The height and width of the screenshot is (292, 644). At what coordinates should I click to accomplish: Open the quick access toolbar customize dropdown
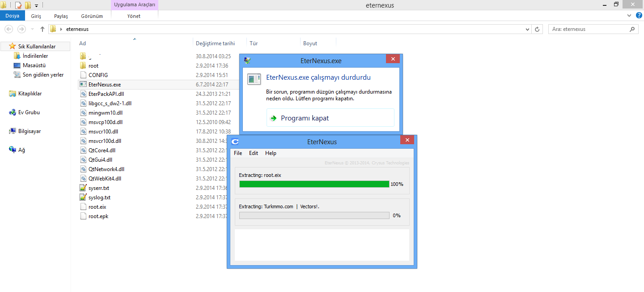pos(36,5)
